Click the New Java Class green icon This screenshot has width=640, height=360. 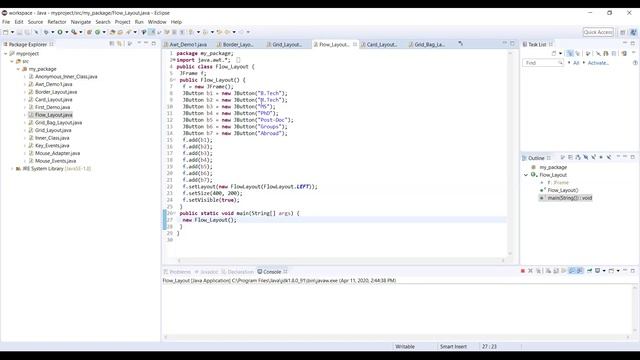click(x=97, y=32)
